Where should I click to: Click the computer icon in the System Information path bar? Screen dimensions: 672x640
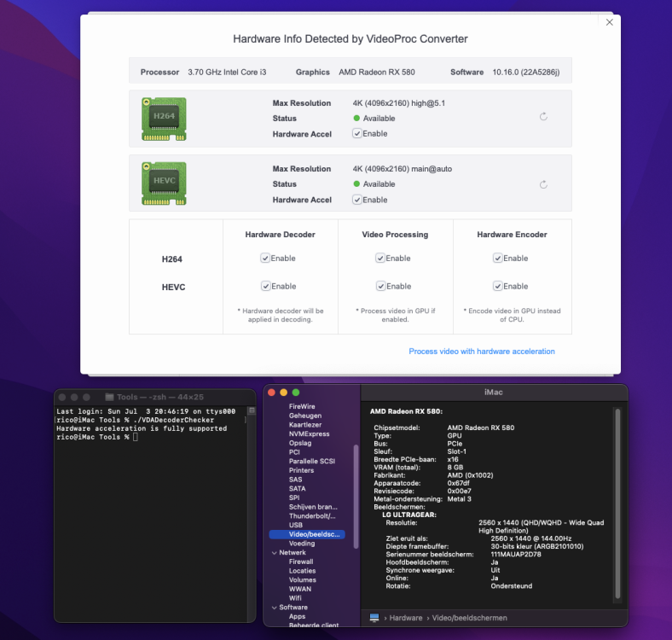(374, 618)
